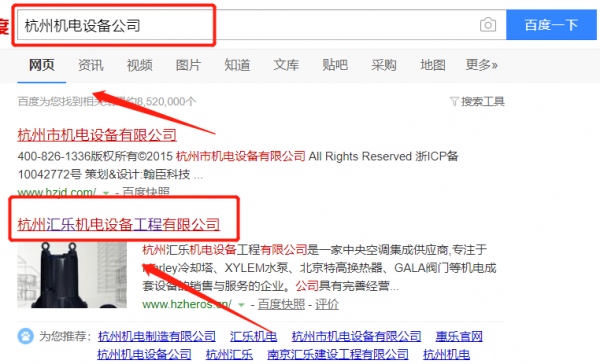Open 杭州汇乐机电设备工程有限公司 result link
The width and height of the screenshot is (600, 364).
point(119,224)
